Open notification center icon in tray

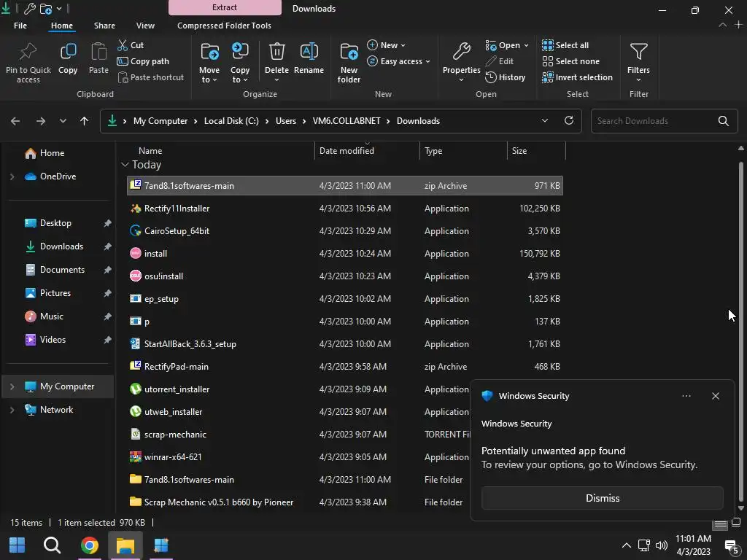731,546
